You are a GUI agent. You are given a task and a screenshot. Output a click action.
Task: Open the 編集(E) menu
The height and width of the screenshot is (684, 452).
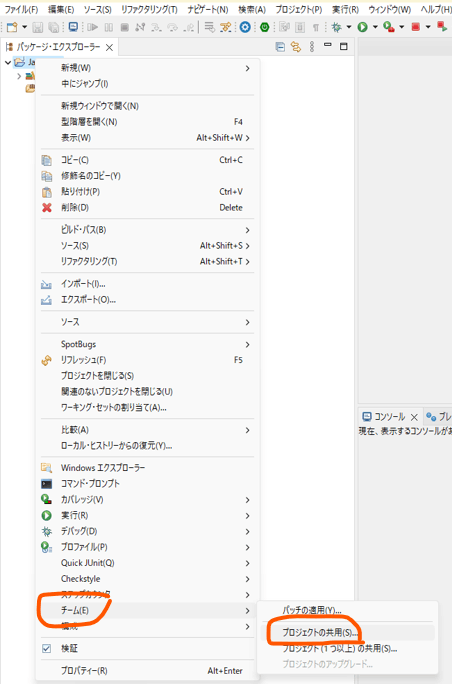tap(61, 9)
